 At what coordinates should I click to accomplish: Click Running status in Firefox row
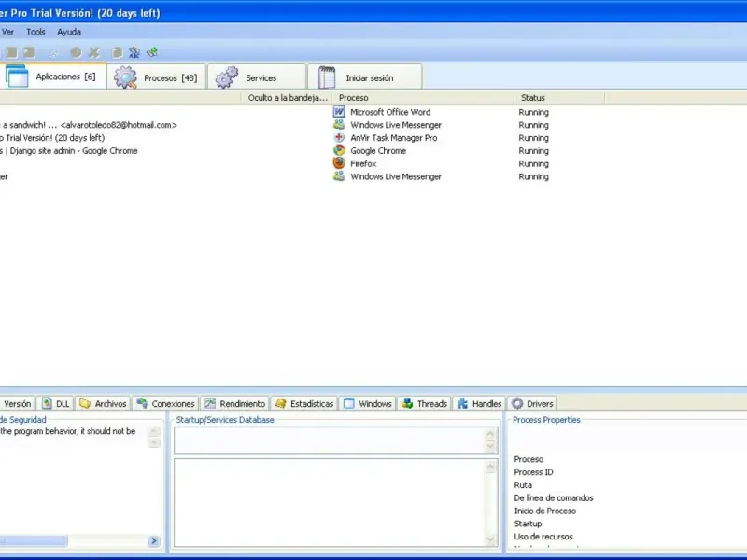point(533,163)
